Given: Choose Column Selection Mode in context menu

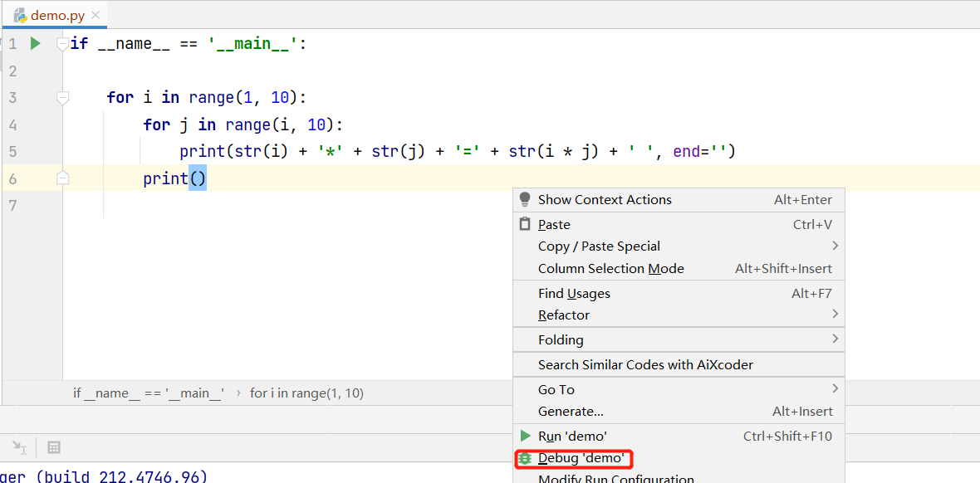Looking at the screenshot, I should [x=610, y=268].
